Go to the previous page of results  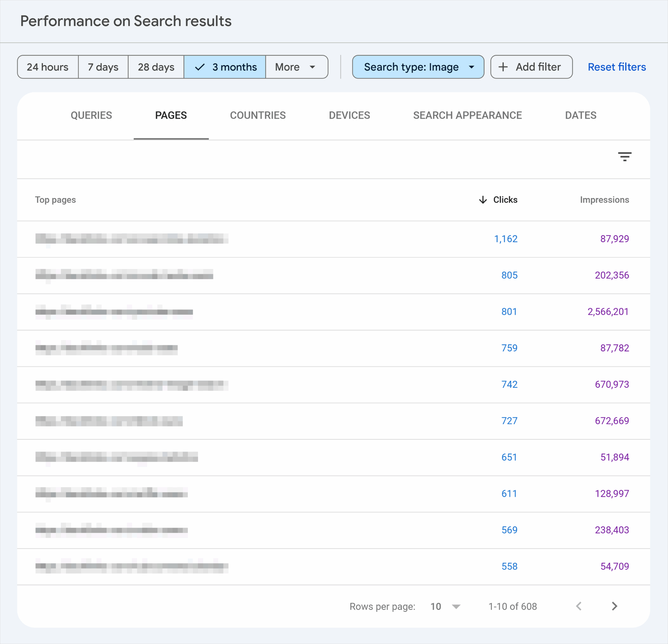click(x=579, y=606)
